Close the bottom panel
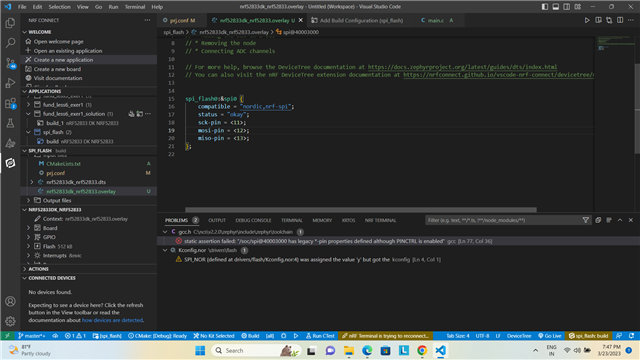This screenshot has width=640, height=360. 631,220
